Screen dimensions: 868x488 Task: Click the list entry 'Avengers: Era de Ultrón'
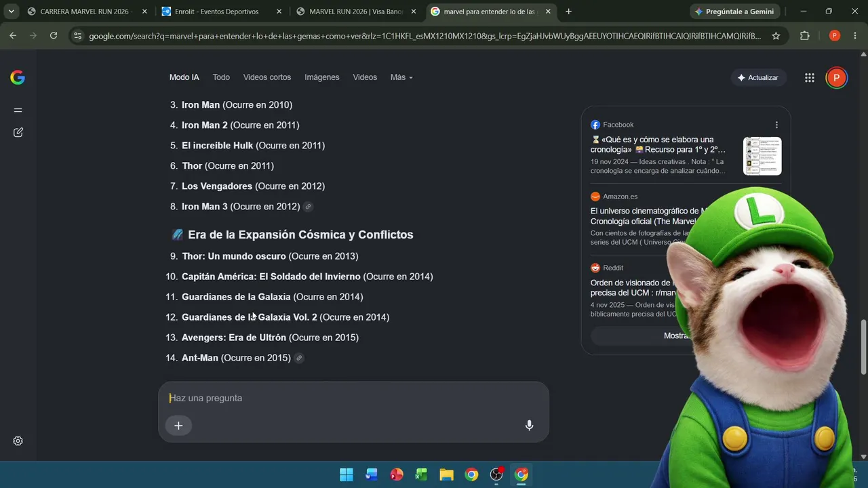point(234,338)
